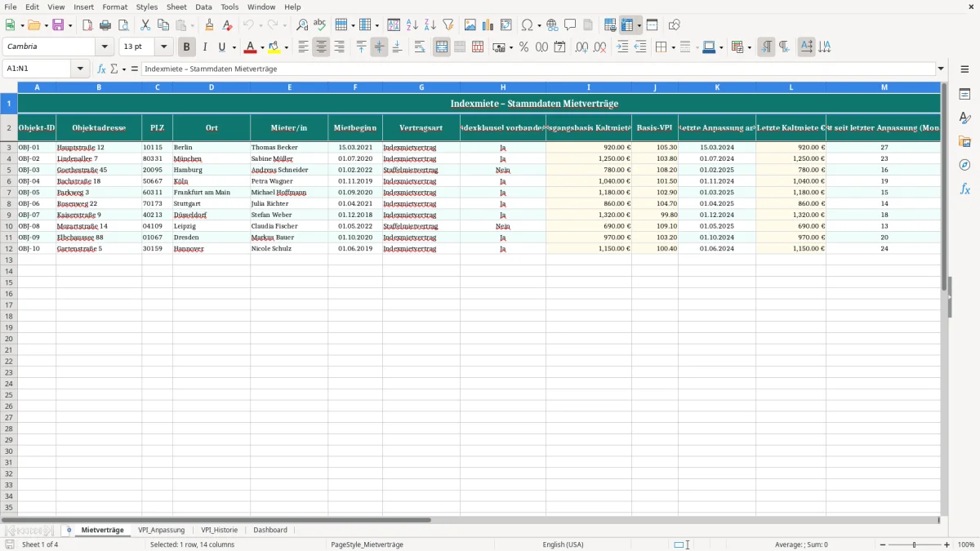Click Clear Direct Formatting icon

click(x=228, y=25)
